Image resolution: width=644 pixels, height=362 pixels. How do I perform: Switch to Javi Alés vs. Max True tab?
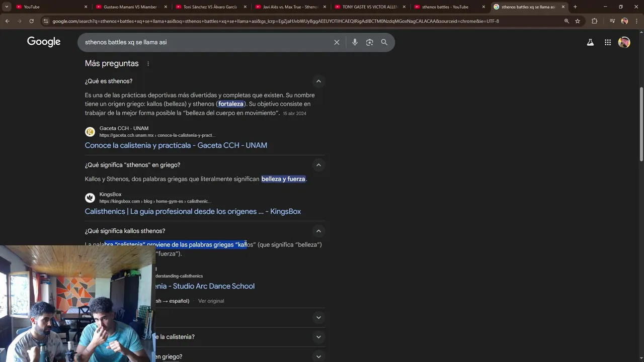[290, 7]
